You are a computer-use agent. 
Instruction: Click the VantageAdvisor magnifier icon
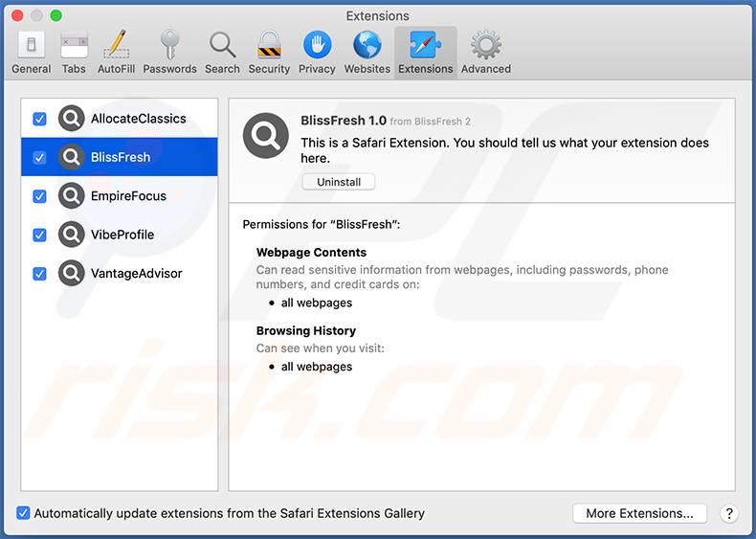click(72, 273)
